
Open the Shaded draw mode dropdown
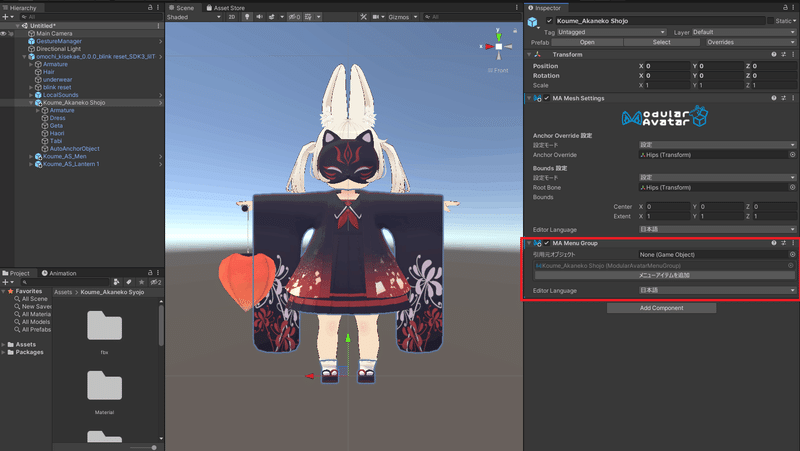pos(194,17)
